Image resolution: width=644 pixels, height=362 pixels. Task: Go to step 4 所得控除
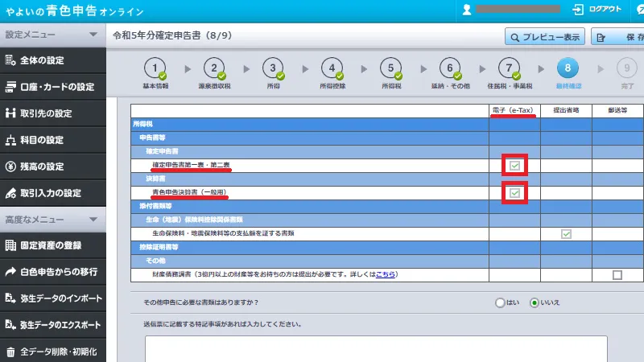[332, 73]
